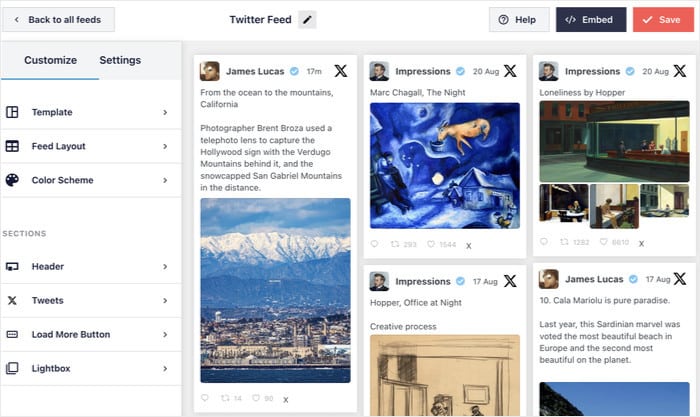This screenshot has width=700, height=417.
Task: Click the reply icon on the Hollywood sign tweet
Action: [x=205, y=398]
